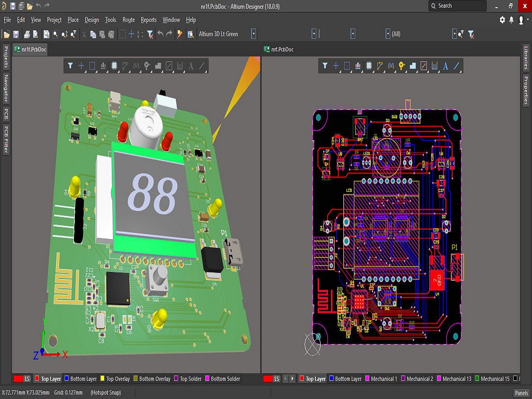Viewport: 532px width, 399px height.
Task: Select the Place Line tool in right pane
Action: pos(457,66)
